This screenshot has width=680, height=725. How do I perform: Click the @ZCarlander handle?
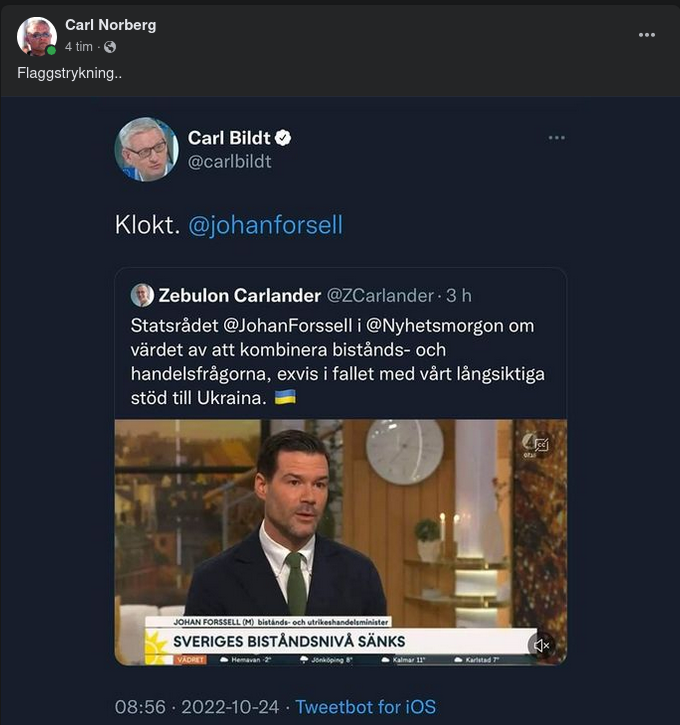[381, 295]
